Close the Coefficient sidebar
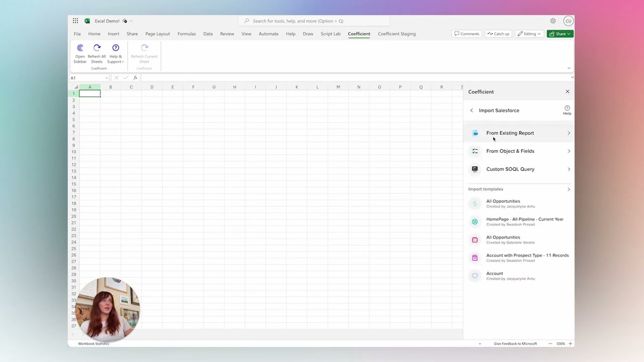 (x=568, y=92)
